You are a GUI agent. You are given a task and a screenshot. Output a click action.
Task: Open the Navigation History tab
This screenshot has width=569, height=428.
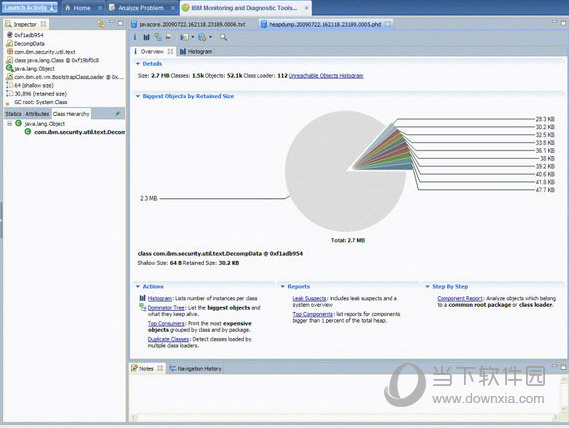click(x=195, y=368)
